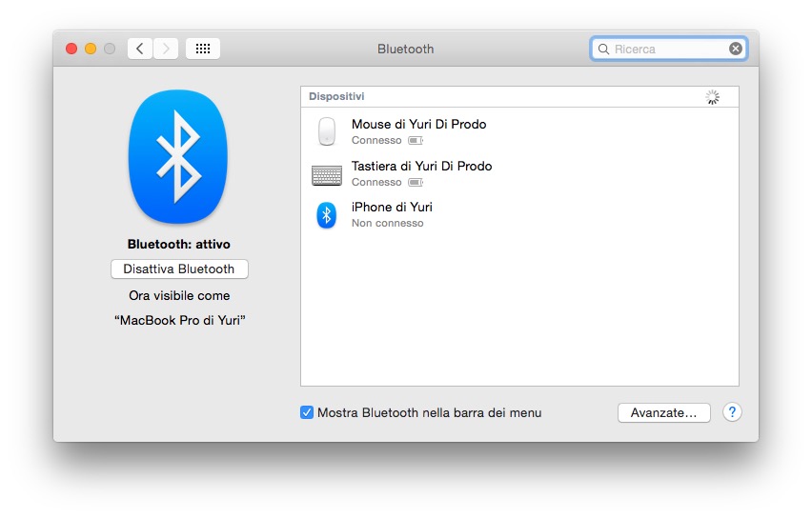Screen dimensions: 812x518
Task: Click the Bluetooth: attivo status label
Action: (x=179, y=245)
